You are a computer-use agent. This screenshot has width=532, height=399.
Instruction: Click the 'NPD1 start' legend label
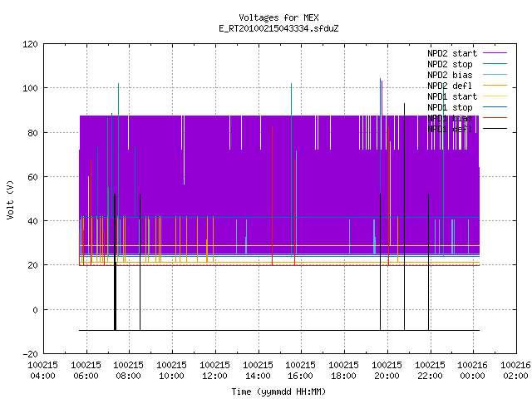[452, 96]
